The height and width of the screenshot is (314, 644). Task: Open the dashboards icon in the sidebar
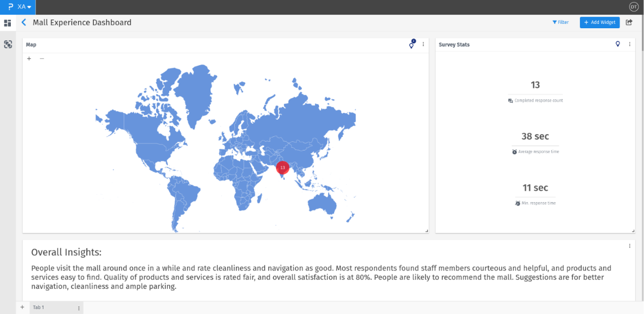pos(8,23)
